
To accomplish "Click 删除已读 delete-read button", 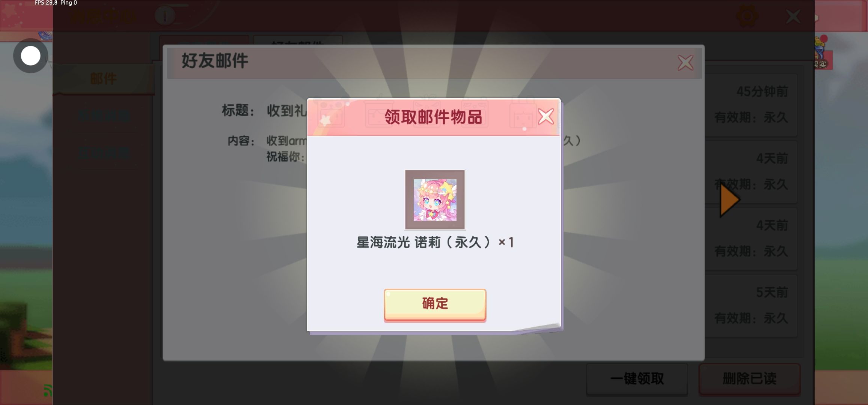I will [x=749, y=379].
